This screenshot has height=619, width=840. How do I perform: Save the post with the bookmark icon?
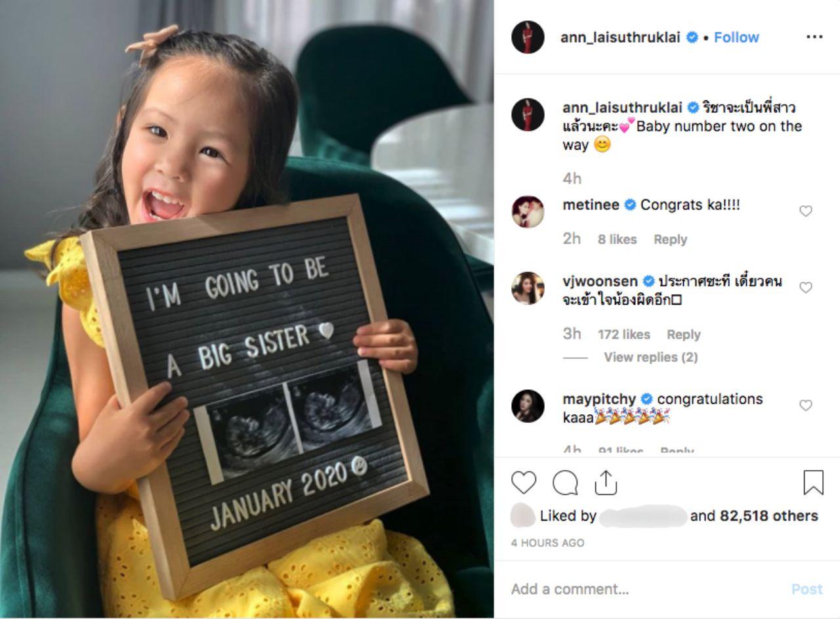point(813,482)
